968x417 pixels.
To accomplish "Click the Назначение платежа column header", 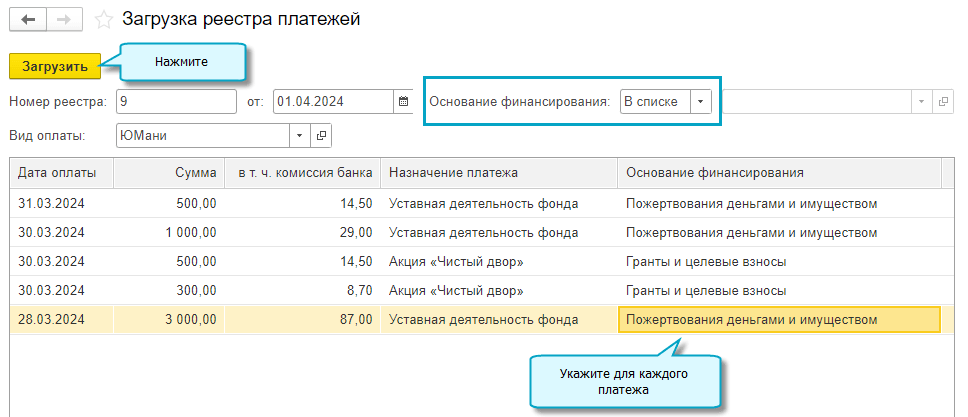I will pos(497,173).
